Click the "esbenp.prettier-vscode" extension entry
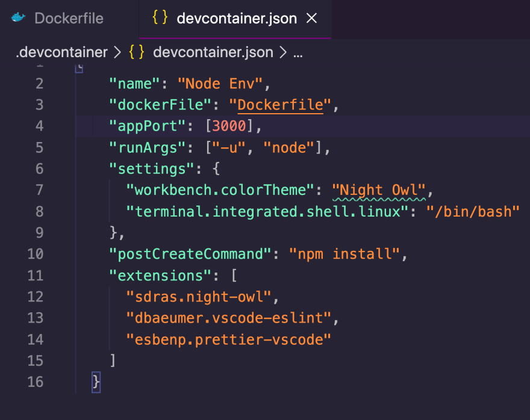Viewport: 530px width, 420px height. (x=228, y=339)
